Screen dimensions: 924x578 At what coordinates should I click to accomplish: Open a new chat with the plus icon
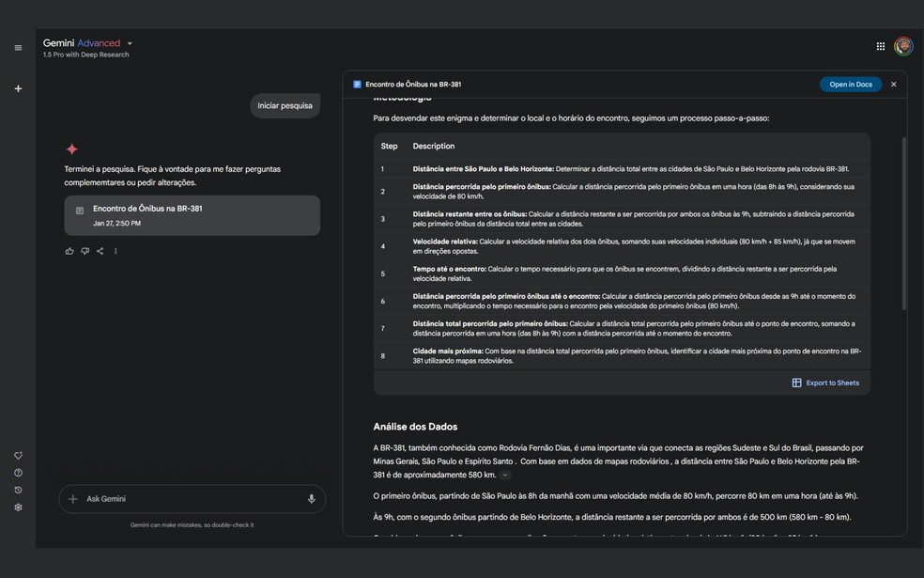coord(17,87)
